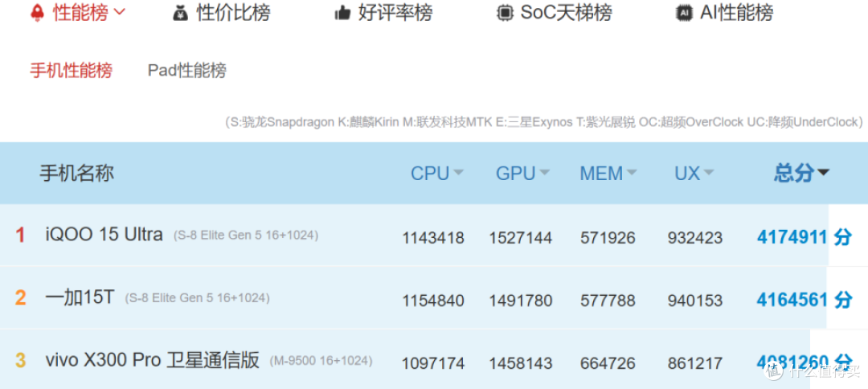Click UX score 861217
This screenshot has height=389, width=868.
[694, 363]
